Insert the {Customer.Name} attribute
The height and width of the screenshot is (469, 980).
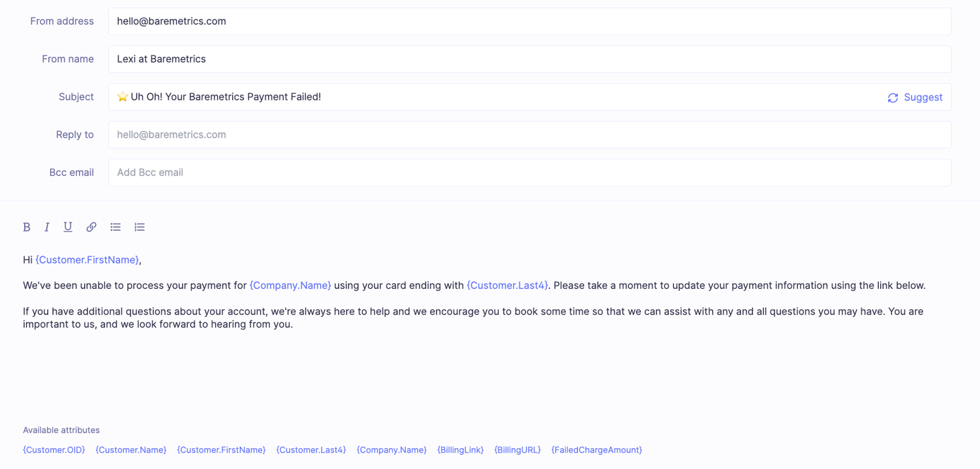131,450
